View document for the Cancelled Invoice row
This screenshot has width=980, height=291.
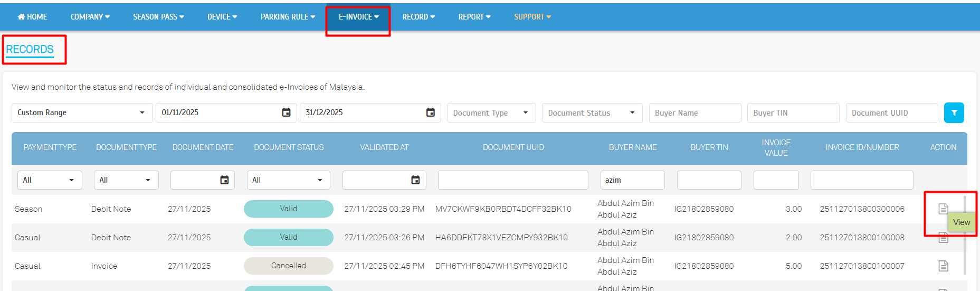click(x=943, y=266)
